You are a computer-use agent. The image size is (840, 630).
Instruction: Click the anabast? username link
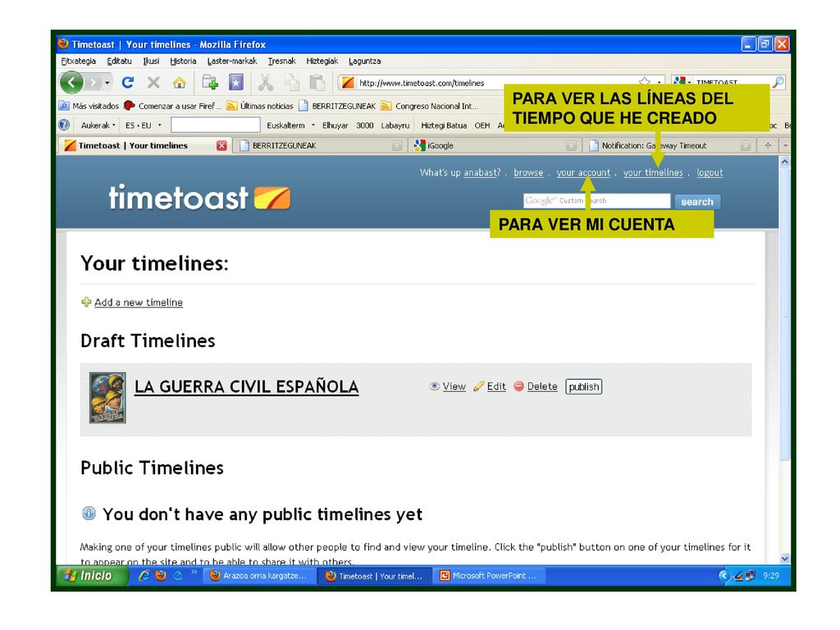tap(482, 172)
